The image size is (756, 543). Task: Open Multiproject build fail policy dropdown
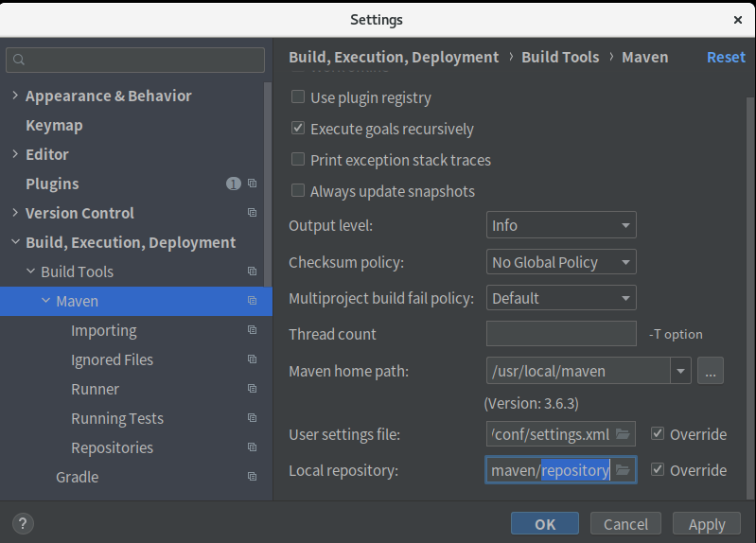[x=561, y=298]
